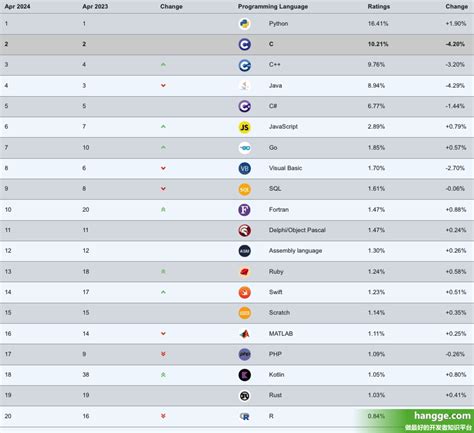Click the JavaScript JS yellow icon
The width and height of the screenshot is (474, 433).
click(x=245, y=127)
